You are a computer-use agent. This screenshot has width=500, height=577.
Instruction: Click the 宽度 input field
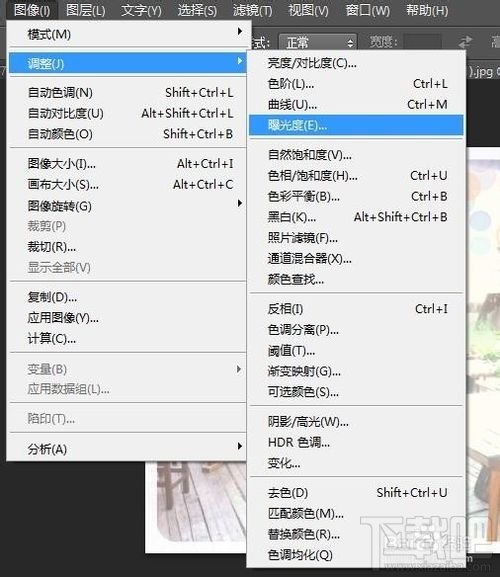pyautogui.click(x=422, y=43)
